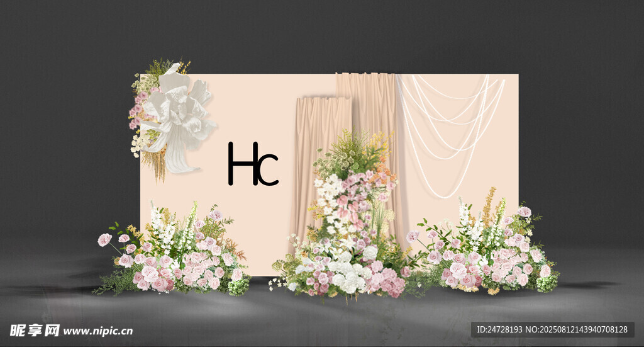This screenshot has height=347, width=644.
Task: Select the large white ribbon bow flower
Action: click(x=178, y=117)
